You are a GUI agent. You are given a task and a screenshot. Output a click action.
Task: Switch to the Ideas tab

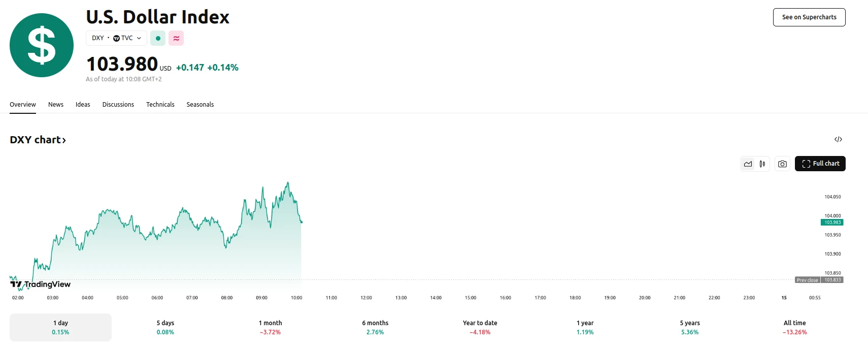coord(83,104)
